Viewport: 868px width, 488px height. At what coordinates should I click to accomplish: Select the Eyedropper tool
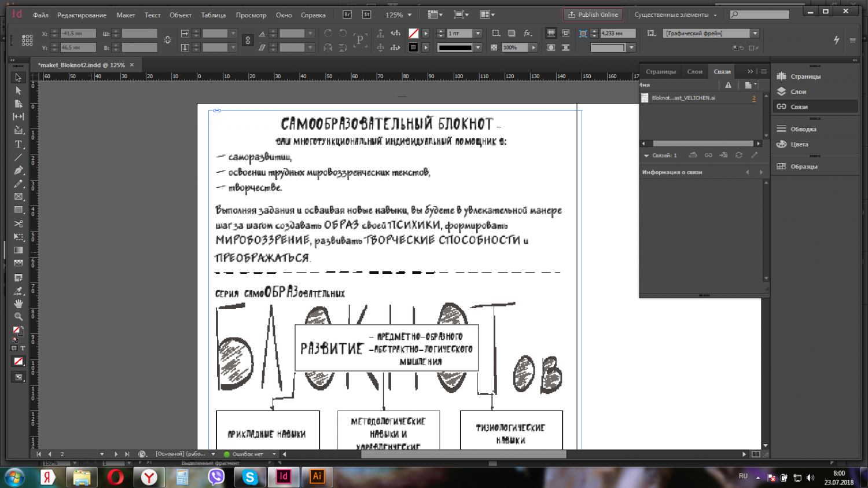click(x=19, y=291)
